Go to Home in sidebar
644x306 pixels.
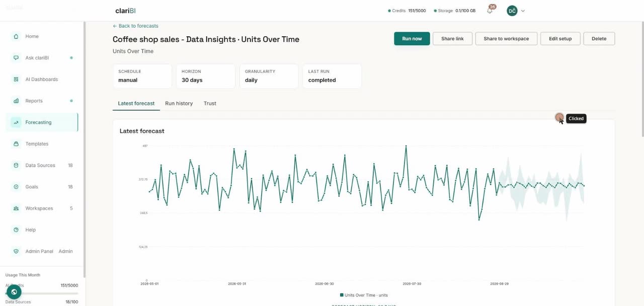coord(42,36)
